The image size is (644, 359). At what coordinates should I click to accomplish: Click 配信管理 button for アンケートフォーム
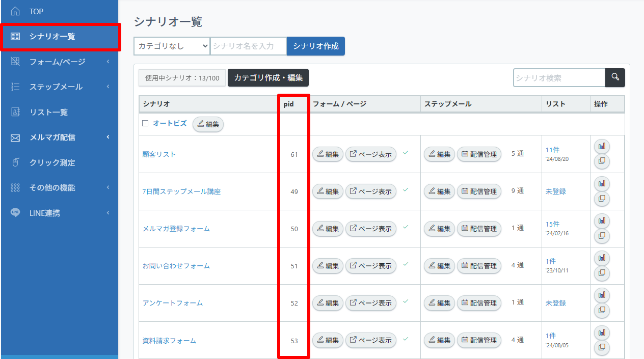tap(479, 303)
